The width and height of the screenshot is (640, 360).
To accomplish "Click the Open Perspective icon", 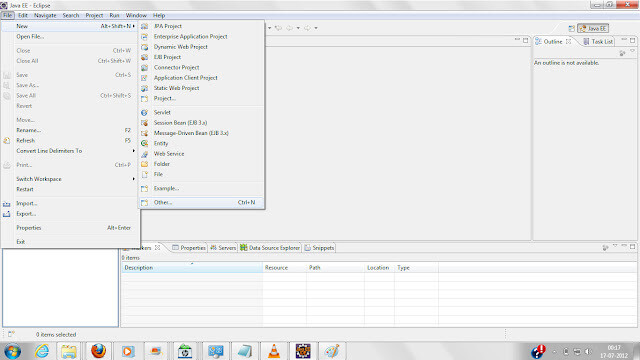I will tap(571, 28).
